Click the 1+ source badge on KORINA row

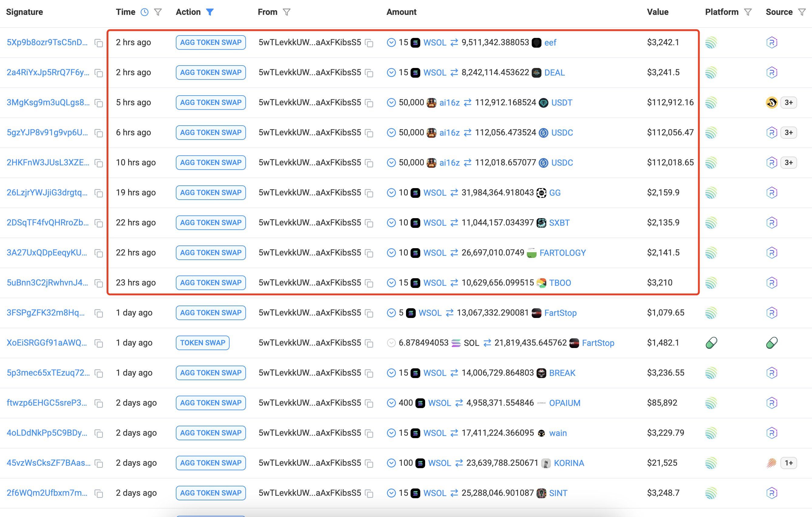[x=788, y=463]
